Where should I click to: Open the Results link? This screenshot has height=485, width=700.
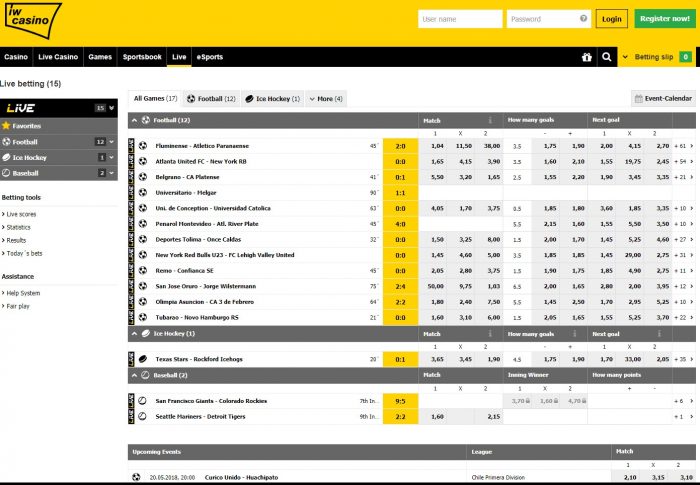pyautogui.click(x=16, y=240)
